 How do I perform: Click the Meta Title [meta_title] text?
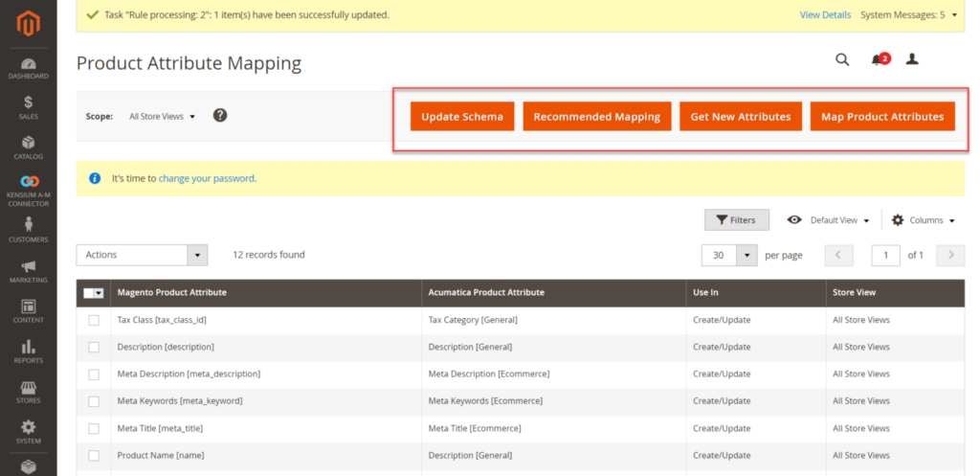tap(160, 428)
